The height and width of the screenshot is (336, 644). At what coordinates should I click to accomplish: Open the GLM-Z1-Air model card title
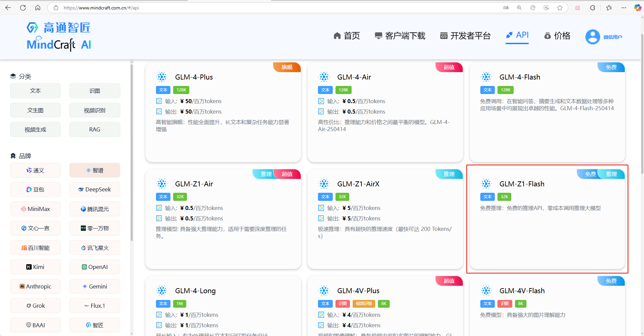[x=194, y=184]
